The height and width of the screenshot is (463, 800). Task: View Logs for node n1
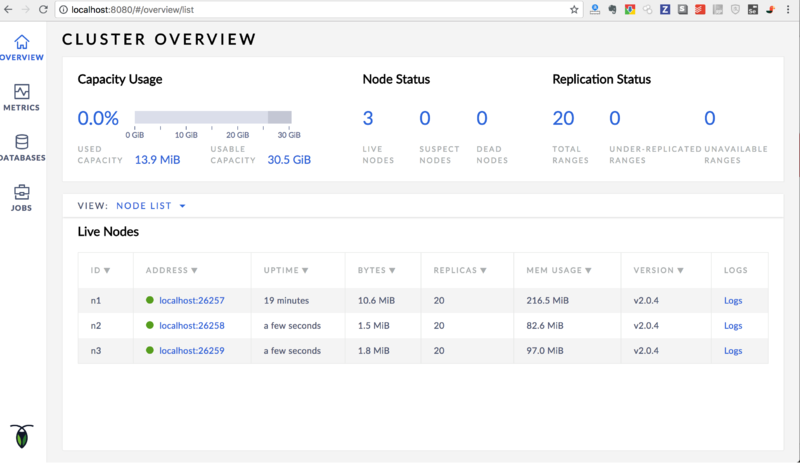point(733,300)
